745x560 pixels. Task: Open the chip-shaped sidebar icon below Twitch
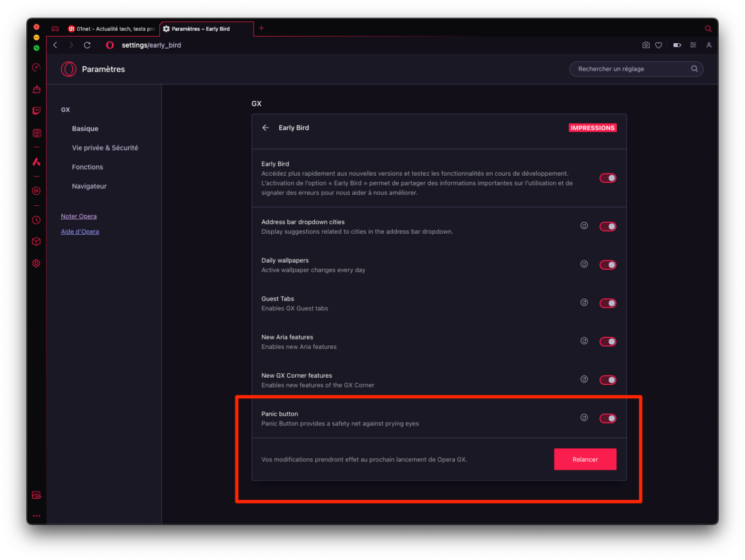pyautogui.click(x=36, y=133)
